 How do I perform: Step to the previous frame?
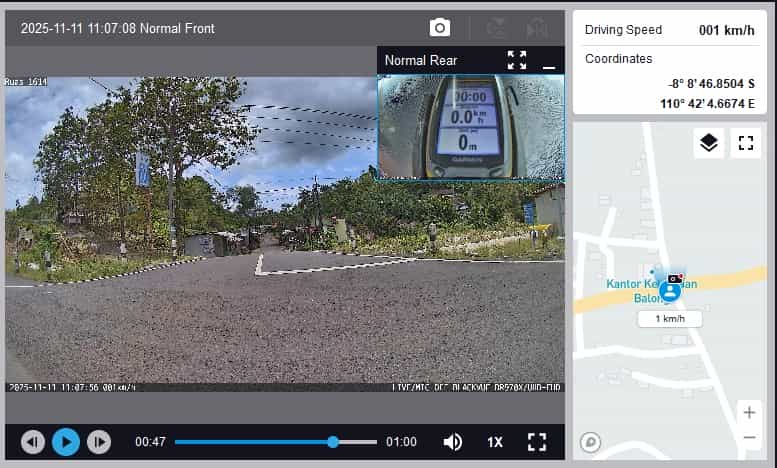pos(33,441)
